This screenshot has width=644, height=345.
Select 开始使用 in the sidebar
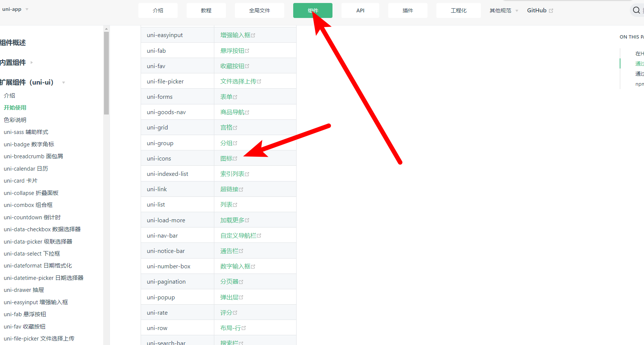pyautogui.click(x=15, y=107)
